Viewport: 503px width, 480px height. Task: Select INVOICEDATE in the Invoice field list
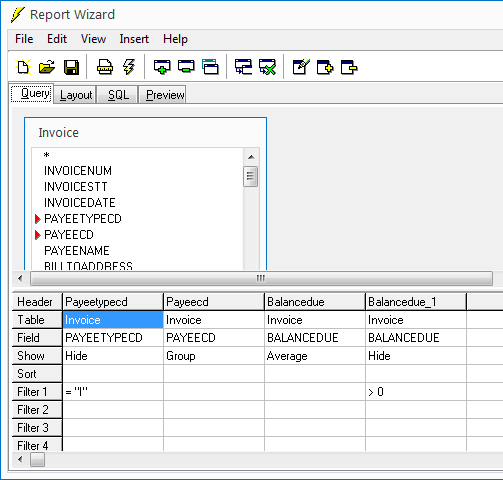click(80, 203)
